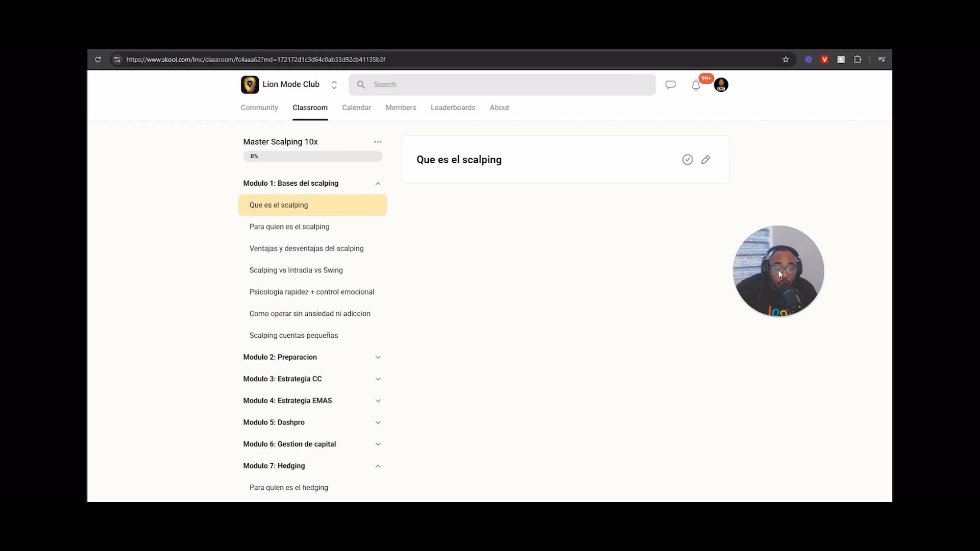Mark lesson complete with check circle
Viewport: 980px width, 551px height.
click(688, 160)
